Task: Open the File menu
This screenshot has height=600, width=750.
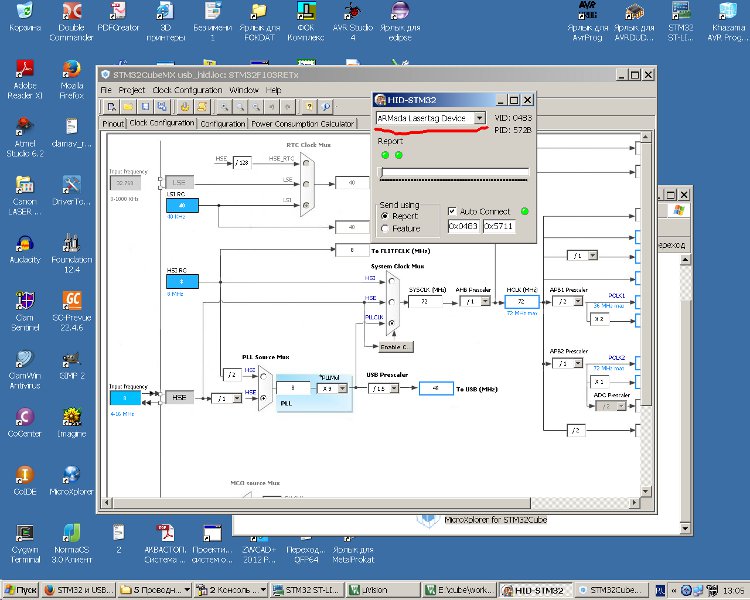Action: [x=106, y=90]
